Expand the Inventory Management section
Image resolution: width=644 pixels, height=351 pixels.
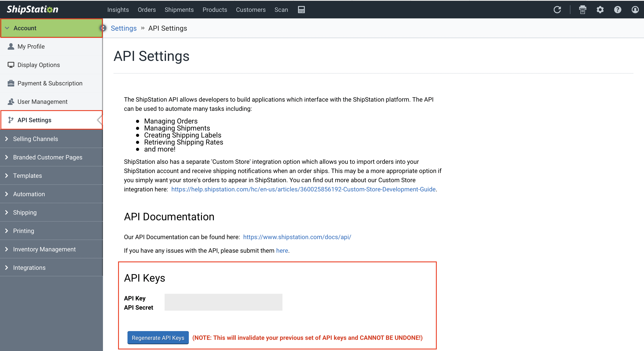(x=44, y=249)
